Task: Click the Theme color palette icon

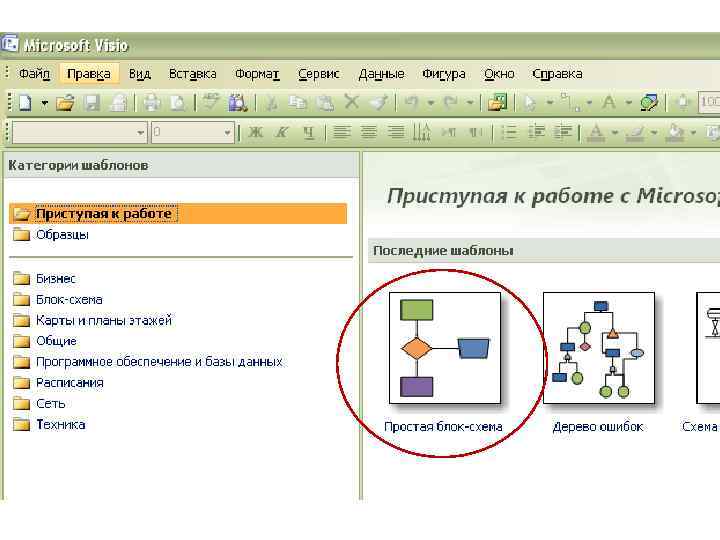Action: point(649,103)
